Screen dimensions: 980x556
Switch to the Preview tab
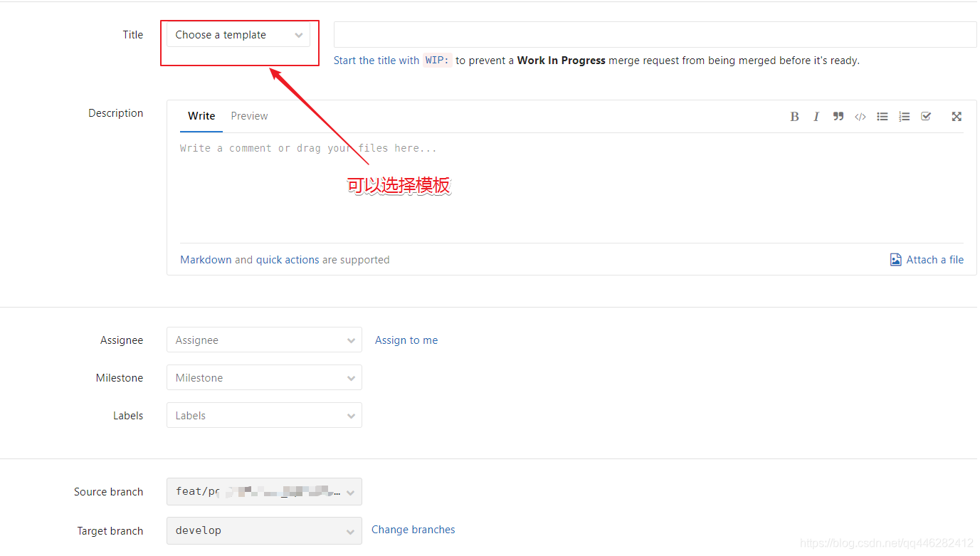249,116
